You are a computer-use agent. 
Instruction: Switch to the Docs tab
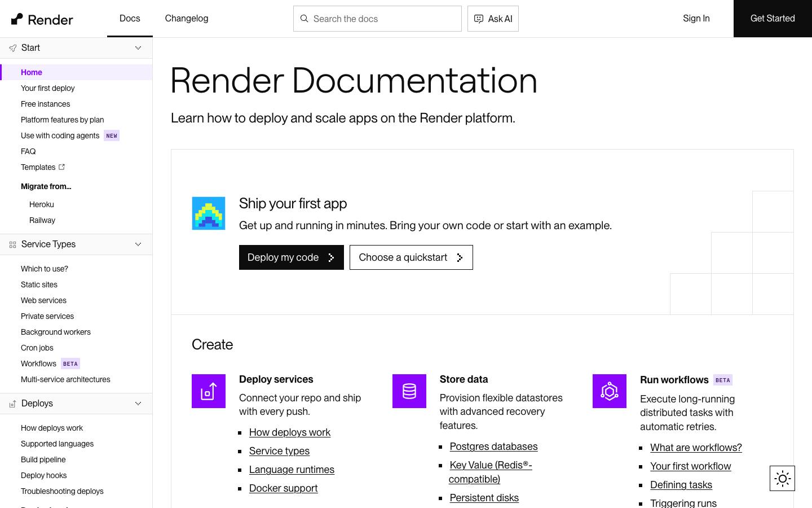pyautogui.click(x=130, y=19)
